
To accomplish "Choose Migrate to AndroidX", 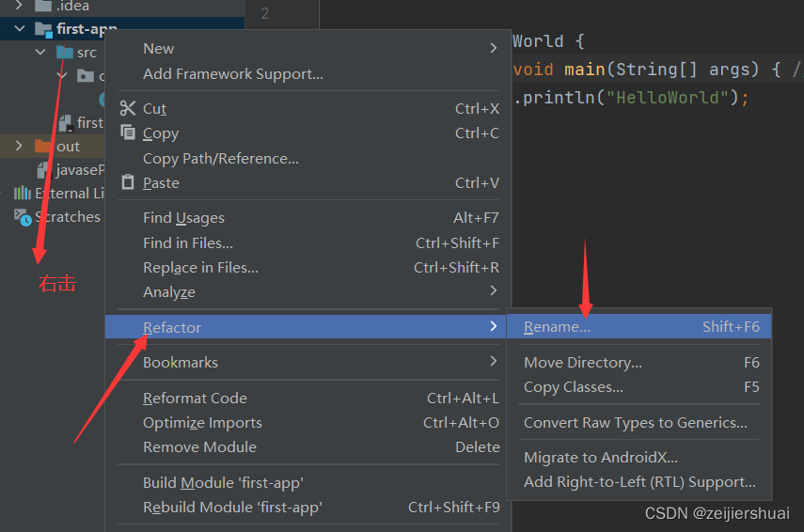I will (638, 457).
